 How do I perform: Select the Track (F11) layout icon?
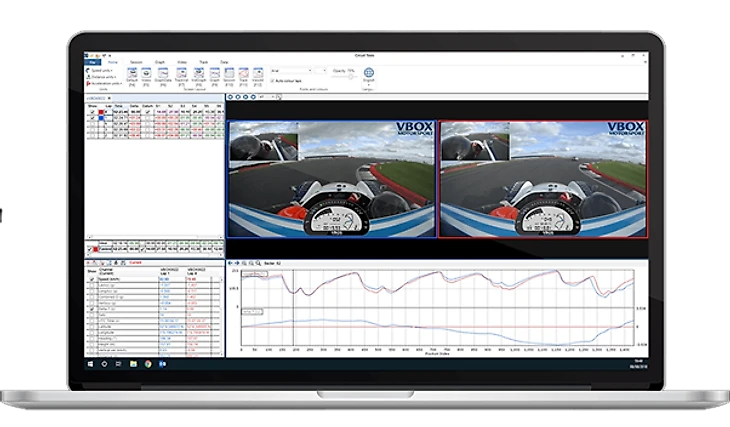pos(243,73)
